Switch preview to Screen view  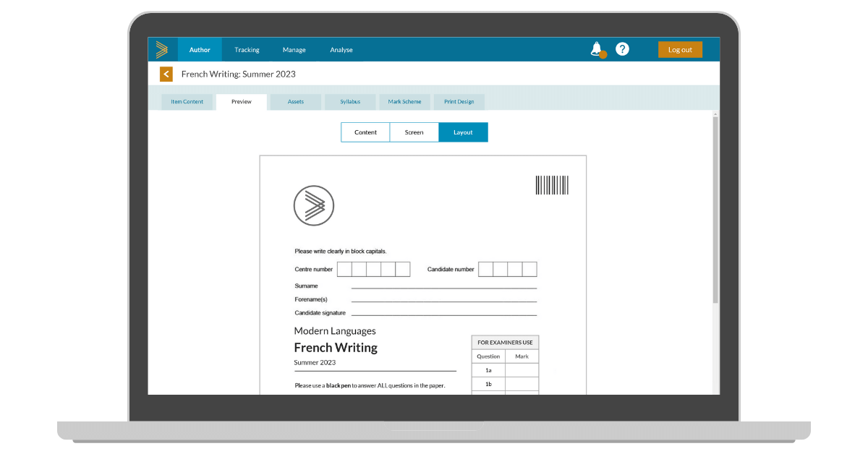(414, 132)
